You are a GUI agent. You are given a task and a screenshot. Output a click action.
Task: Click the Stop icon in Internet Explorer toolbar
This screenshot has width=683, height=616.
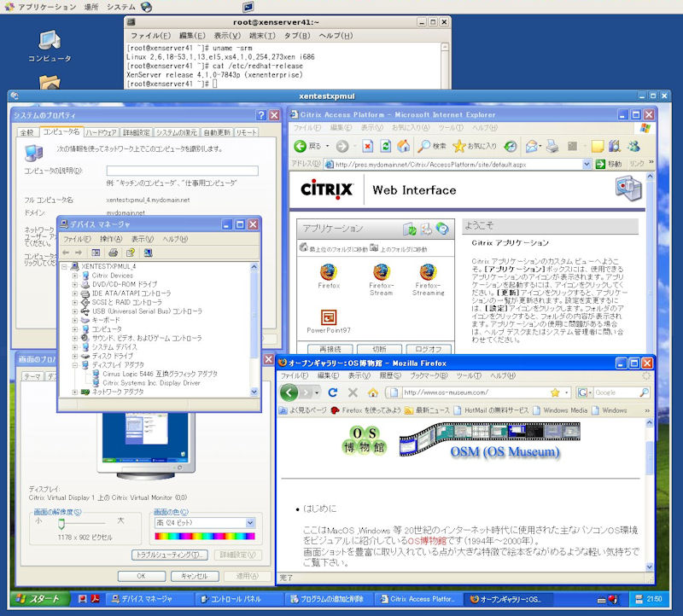(x=368, y=146)
